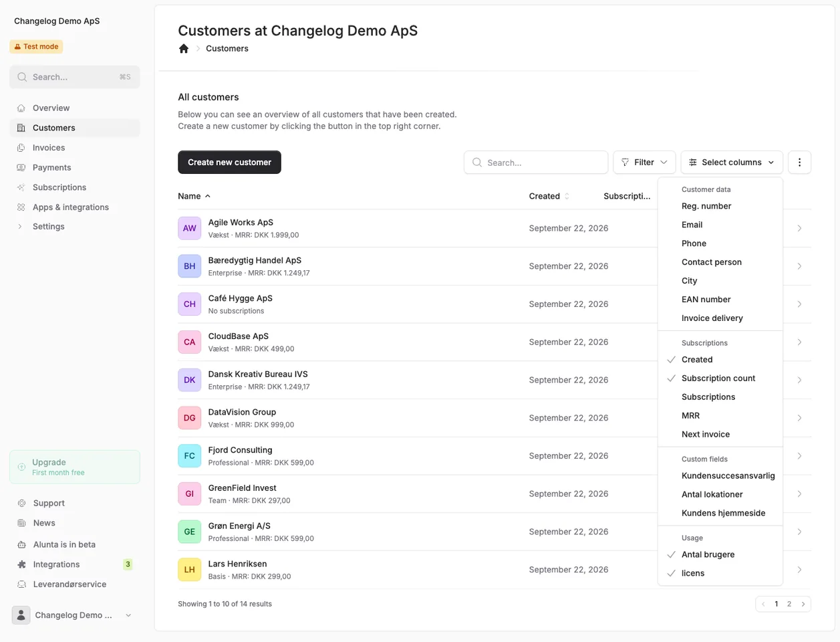Enable the Phone column option
The height and width of the screenshot is (642, 840).
pyautogui.click(x=720, y=243)
